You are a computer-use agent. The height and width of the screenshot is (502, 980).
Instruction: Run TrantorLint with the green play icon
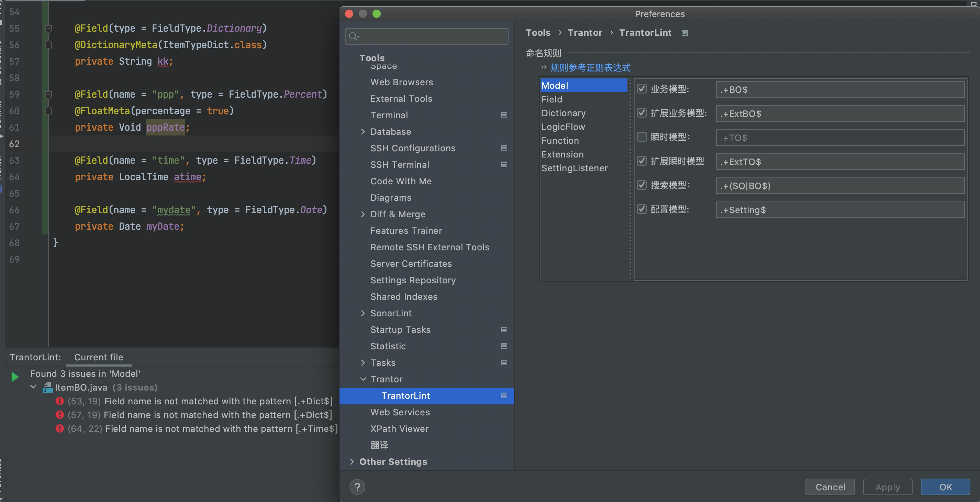pyautogui.click(x=15, y=377)
